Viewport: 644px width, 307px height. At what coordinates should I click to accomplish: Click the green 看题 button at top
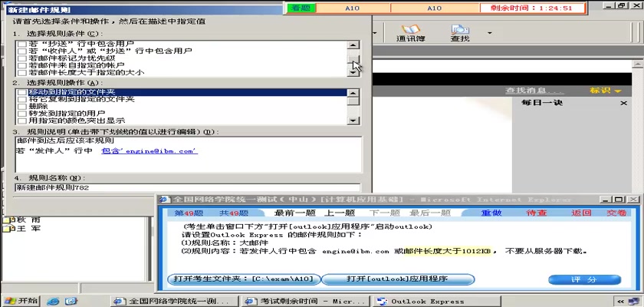tap(301, 8)
